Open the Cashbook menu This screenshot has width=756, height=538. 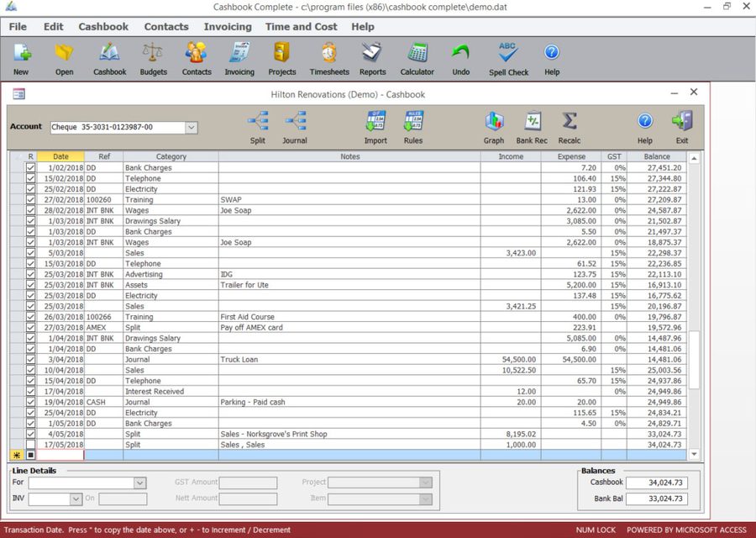click(x=103, y=27)
